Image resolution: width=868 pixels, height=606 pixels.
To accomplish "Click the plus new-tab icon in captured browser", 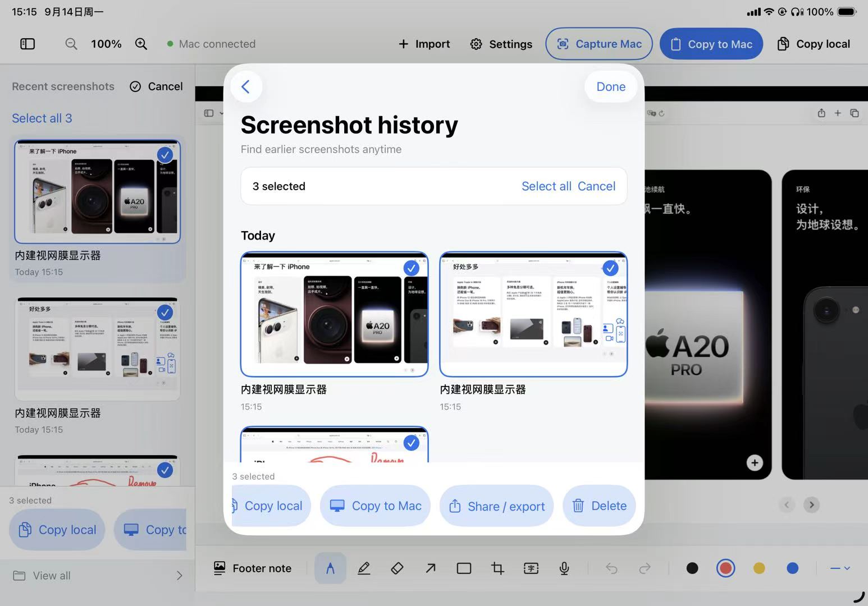I will (x=838, y=113).
